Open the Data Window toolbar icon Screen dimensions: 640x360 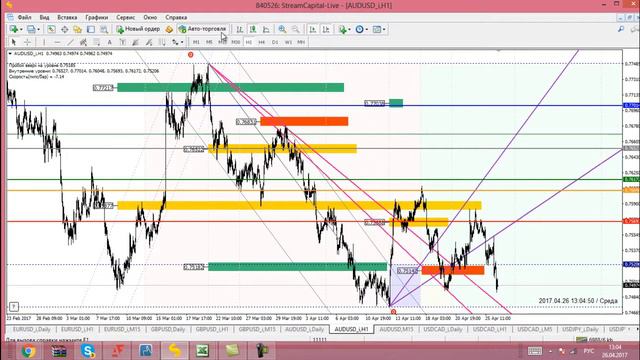[64, 29]
